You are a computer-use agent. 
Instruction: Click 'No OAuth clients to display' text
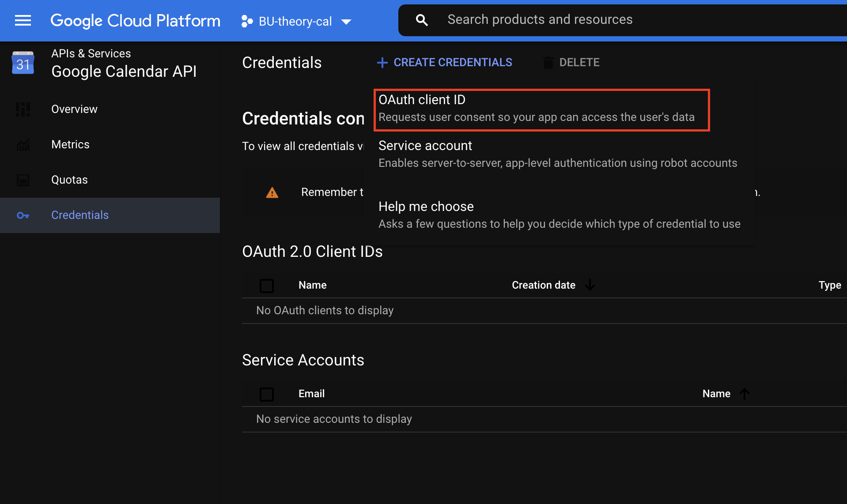(x=325, y=310)
